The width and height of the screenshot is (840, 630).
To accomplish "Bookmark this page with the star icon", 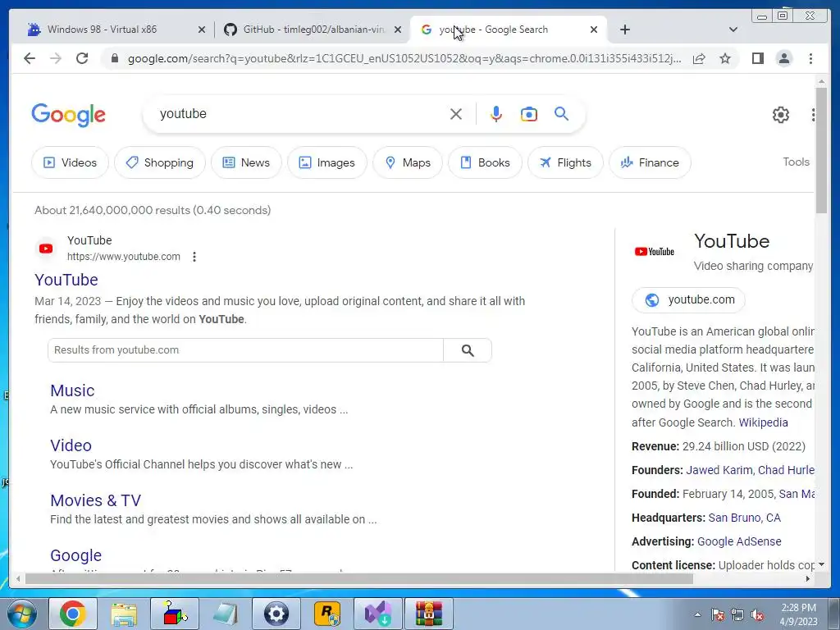I will tap(725, 58).
